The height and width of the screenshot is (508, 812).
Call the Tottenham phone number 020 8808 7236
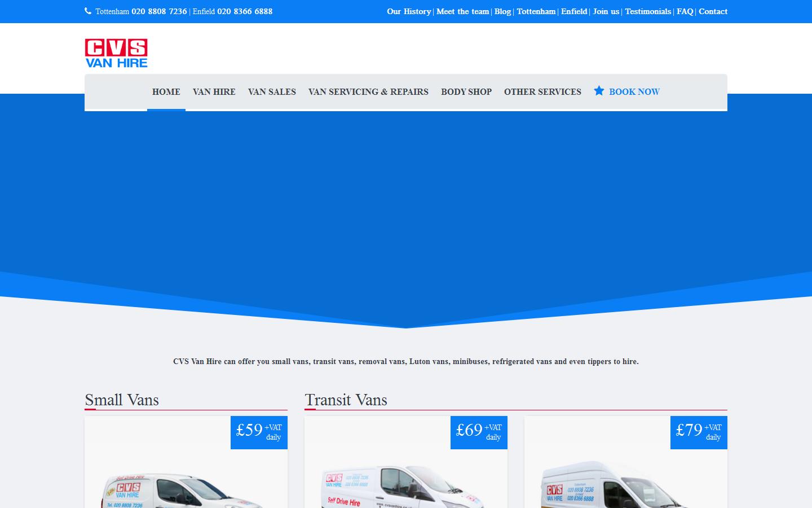[x=159, y=11]
